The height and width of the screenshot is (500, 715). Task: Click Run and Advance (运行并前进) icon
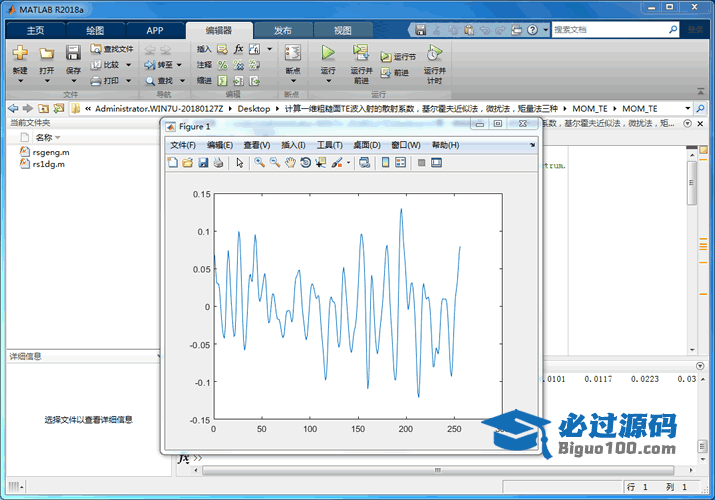coord(361,53)
